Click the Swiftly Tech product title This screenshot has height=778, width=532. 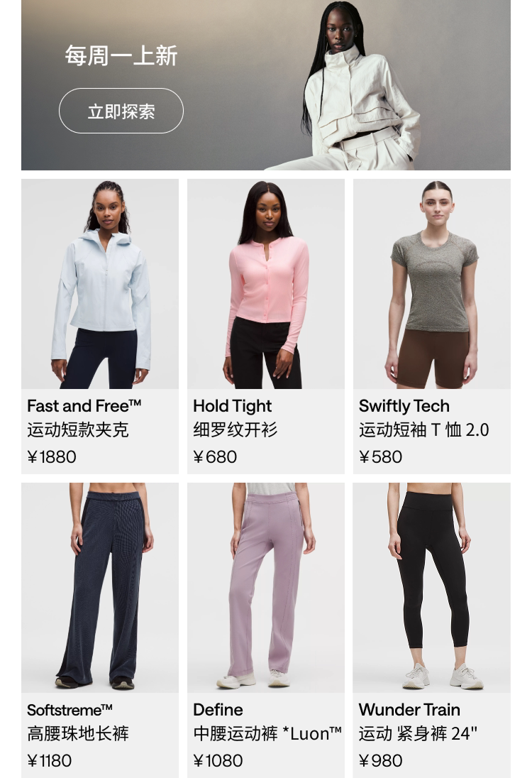404,406
